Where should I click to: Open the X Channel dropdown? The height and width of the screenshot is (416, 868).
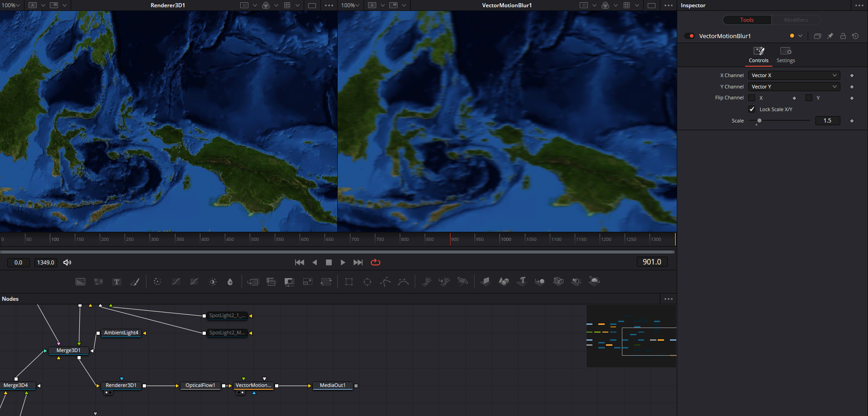pos(794,75)
